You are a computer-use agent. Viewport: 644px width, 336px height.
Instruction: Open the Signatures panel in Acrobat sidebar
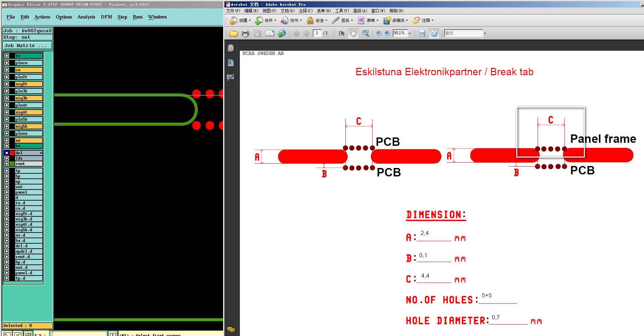(x=230, y=77)
